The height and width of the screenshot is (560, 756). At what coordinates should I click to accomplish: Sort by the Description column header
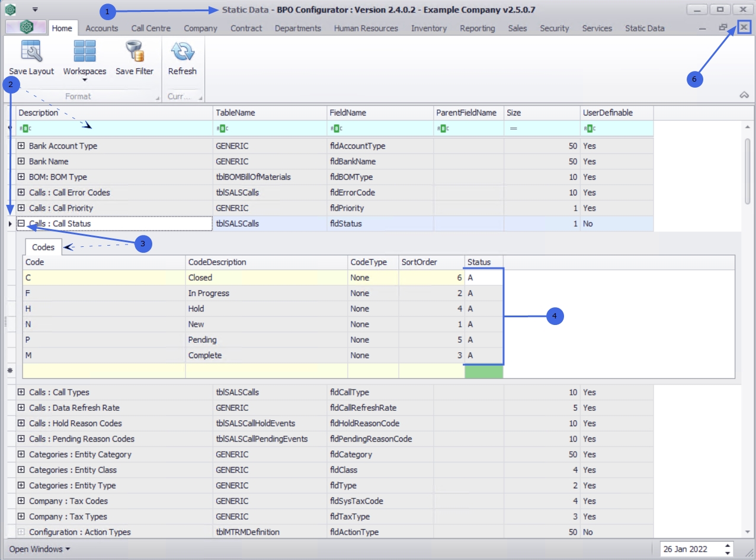point(114,112)
